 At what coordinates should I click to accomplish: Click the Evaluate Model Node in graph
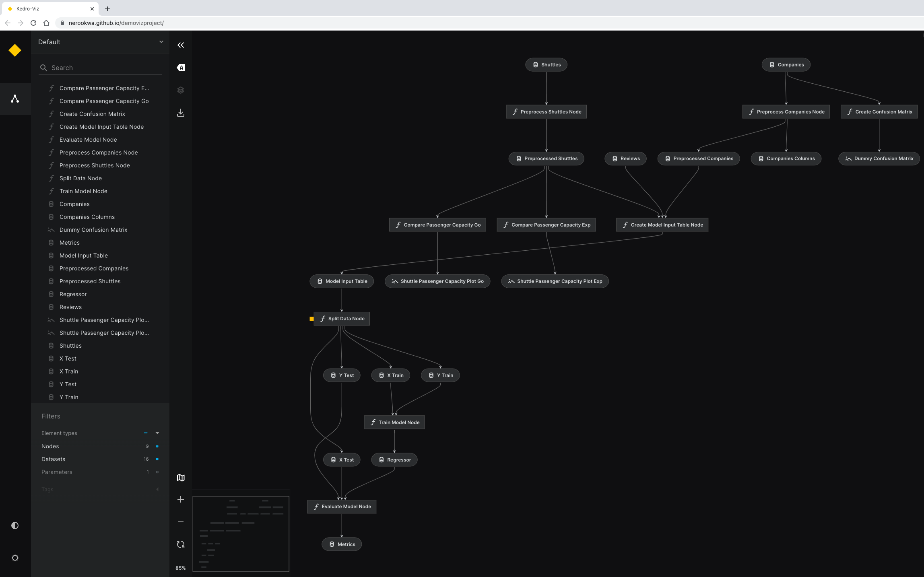342,507
